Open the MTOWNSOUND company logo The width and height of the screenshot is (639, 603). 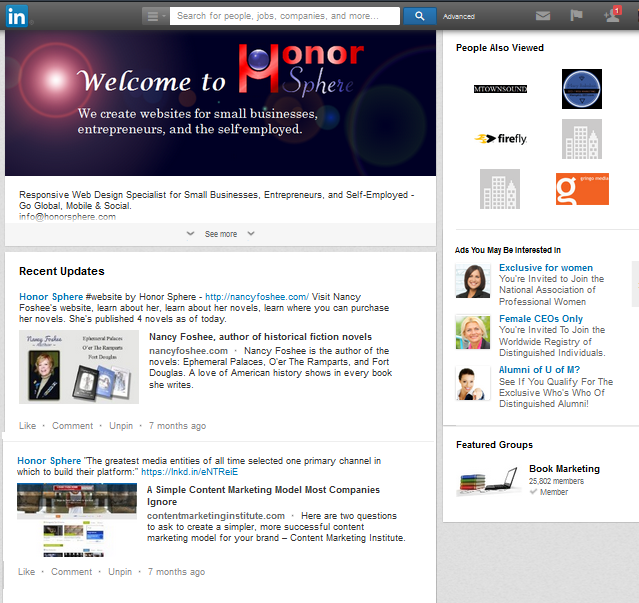point(500,89)
